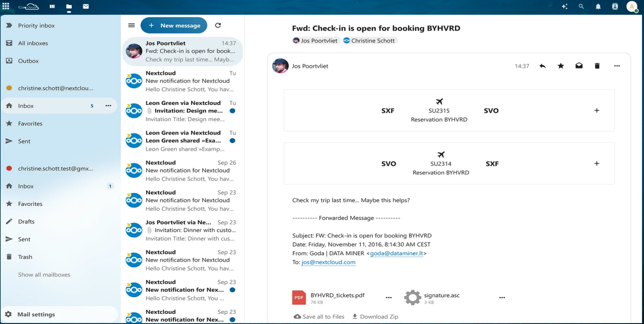Expand the SU2314 flight reservation card
Screen dimensions: 644x324
click(x=597, y=163)
